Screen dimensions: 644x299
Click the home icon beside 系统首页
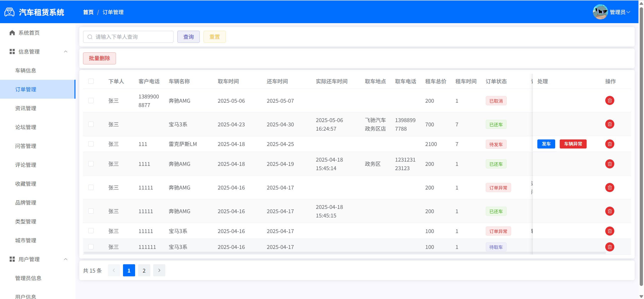(12, 33)
